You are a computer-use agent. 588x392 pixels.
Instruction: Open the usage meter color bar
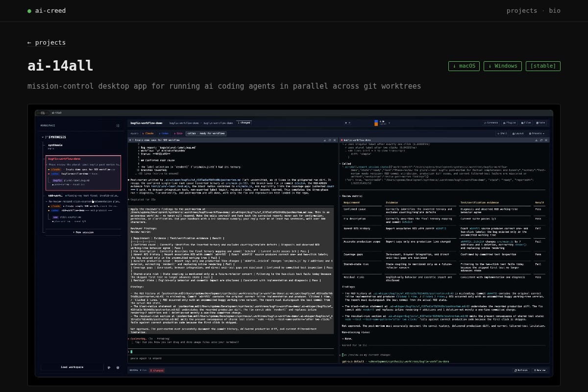click(376, 123)
